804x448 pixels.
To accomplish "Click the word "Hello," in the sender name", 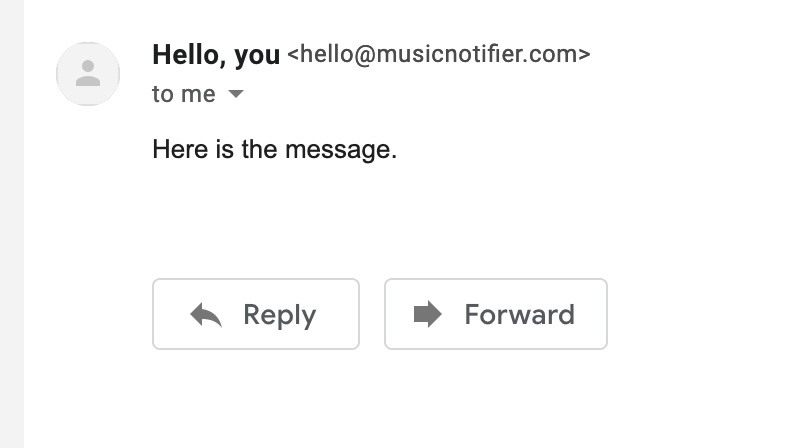I will 190,55.
